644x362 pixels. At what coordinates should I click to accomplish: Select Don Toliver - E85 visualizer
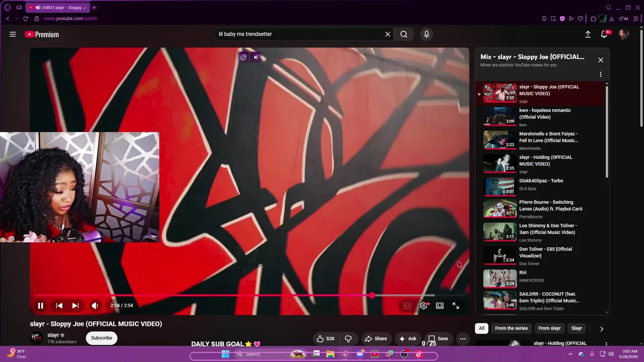541,256
